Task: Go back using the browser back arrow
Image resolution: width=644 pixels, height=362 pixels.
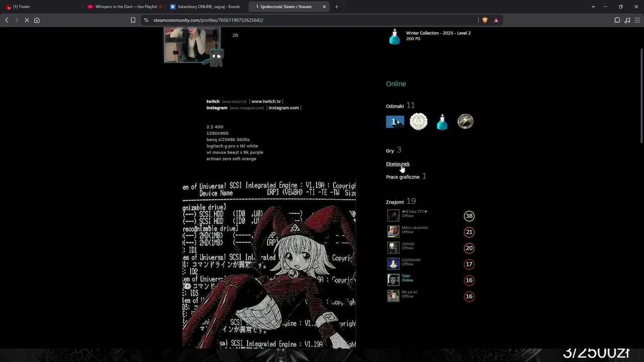Action: pos(7,20)
